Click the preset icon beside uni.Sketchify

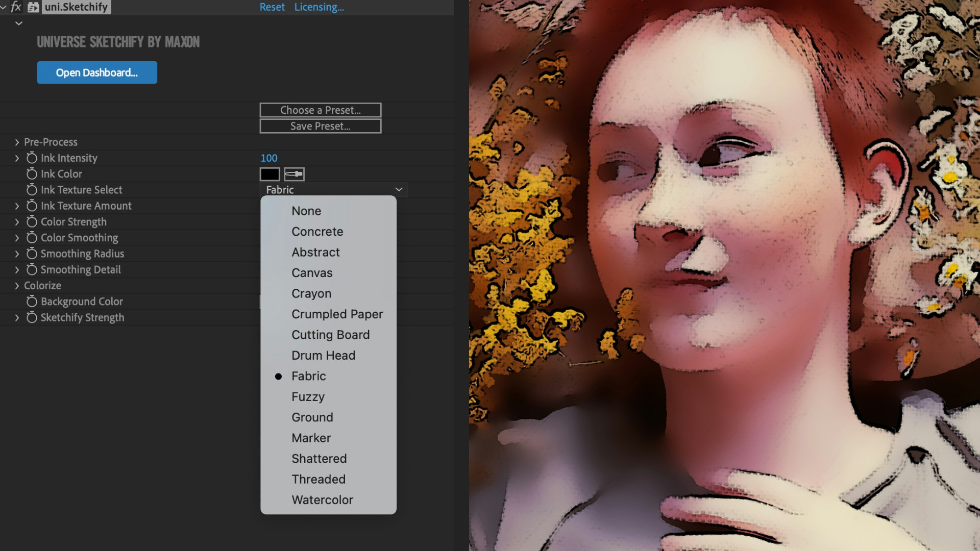(33, 7)
